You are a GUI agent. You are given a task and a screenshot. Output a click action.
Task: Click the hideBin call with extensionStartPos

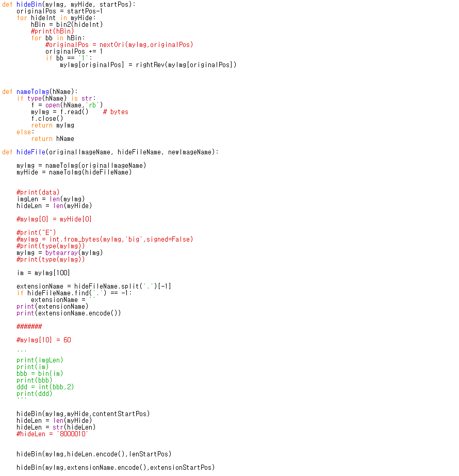116,467
